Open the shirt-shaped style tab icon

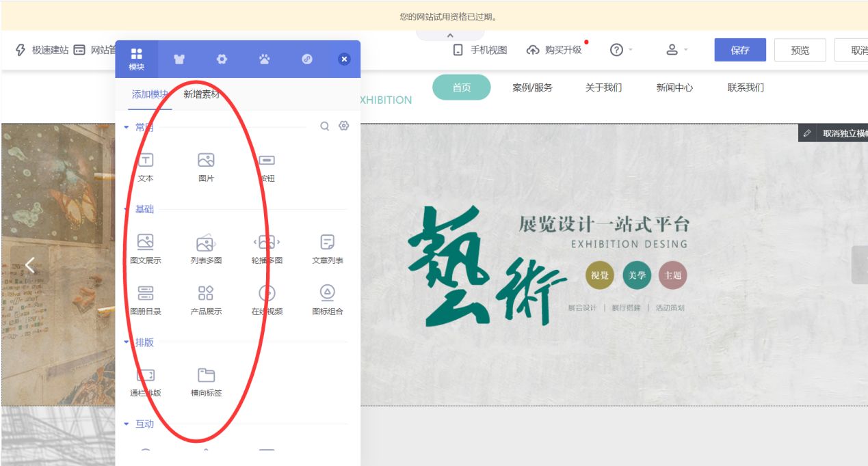coord(179,59)
